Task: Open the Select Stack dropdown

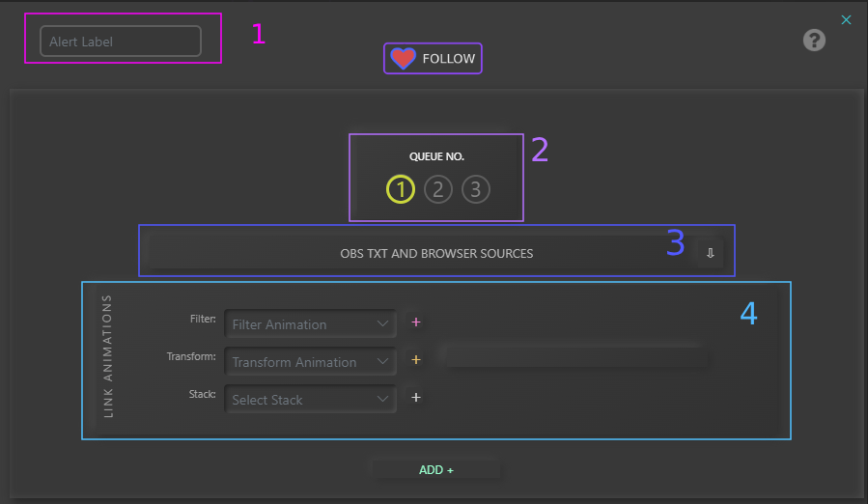Action: tap(310, 400)
